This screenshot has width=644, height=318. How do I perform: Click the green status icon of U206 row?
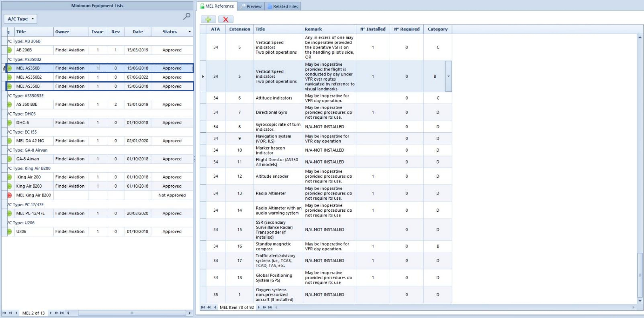coord(9,231)
